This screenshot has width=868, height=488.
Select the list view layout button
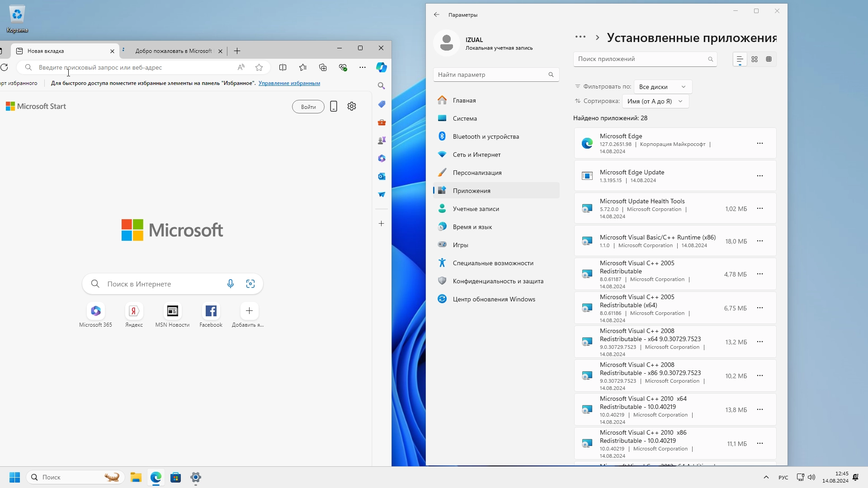(740, 59)
